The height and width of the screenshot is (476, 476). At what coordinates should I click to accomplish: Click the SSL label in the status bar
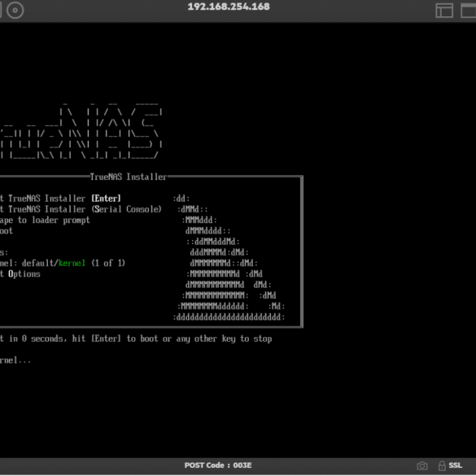tap(455, 465)
